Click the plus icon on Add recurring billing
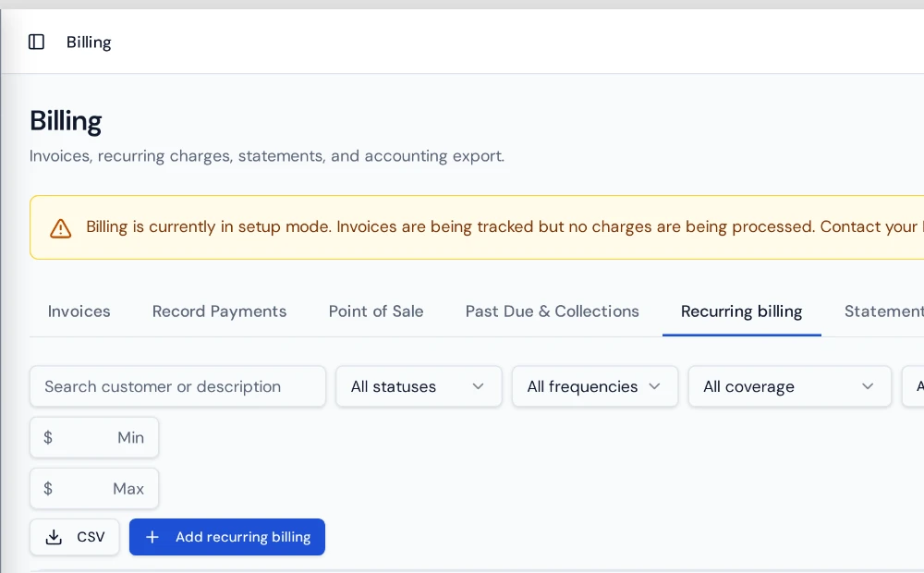The image size is (924, 573). pyautogui.click(x=152, y=537)
